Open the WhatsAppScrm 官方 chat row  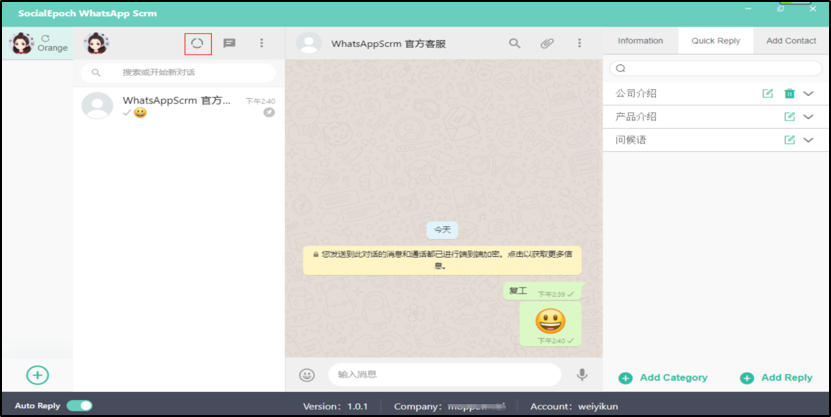(x=179, y=106)
